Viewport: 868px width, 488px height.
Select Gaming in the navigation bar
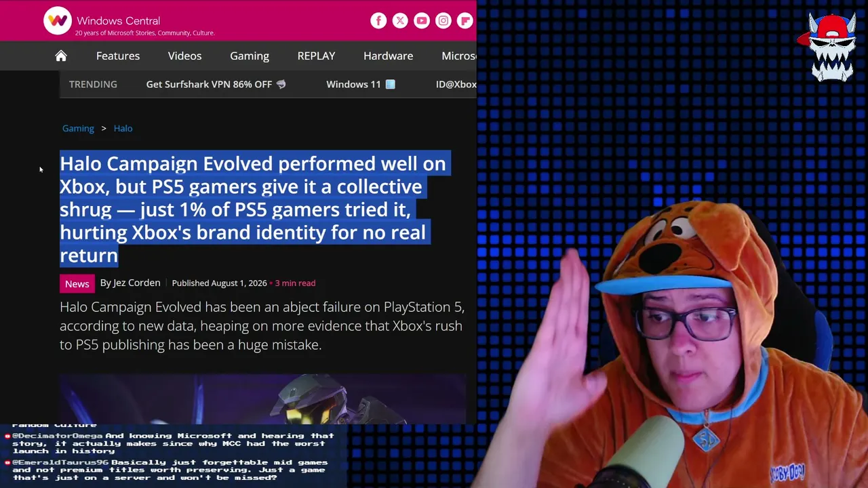point(250,56)
